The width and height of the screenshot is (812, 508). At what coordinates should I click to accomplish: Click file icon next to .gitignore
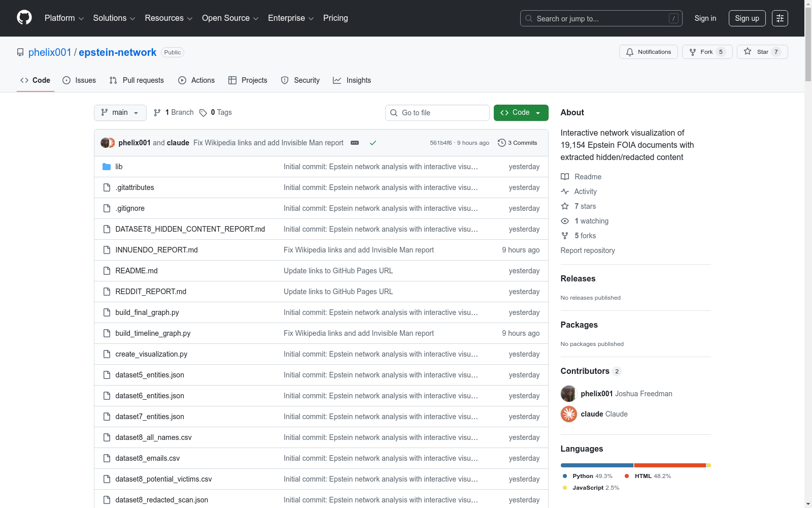point(107,208)
